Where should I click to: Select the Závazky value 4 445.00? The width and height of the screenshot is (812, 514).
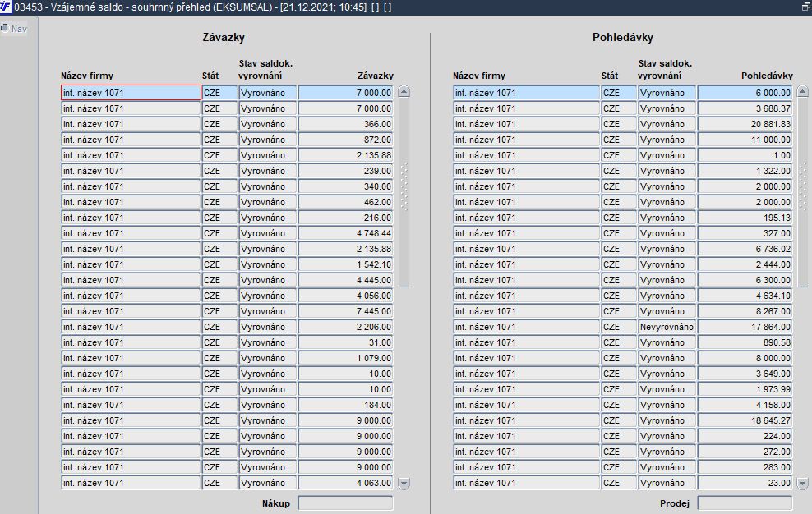(x=345, y=280)
